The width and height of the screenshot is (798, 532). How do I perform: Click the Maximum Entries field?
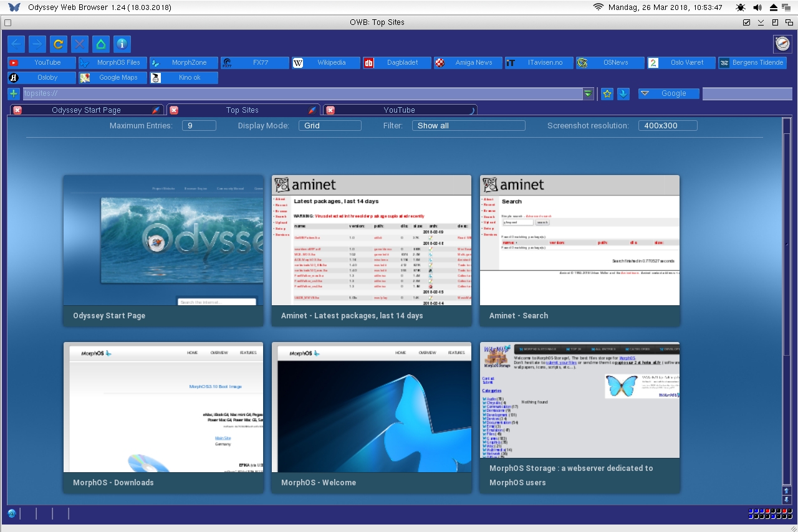point(199,126)
